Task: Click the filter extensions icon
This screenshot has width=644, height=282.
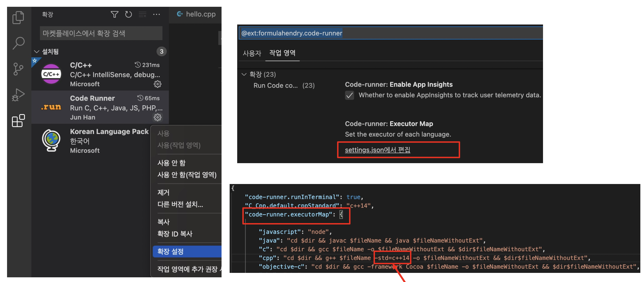Action: (115, 14)
